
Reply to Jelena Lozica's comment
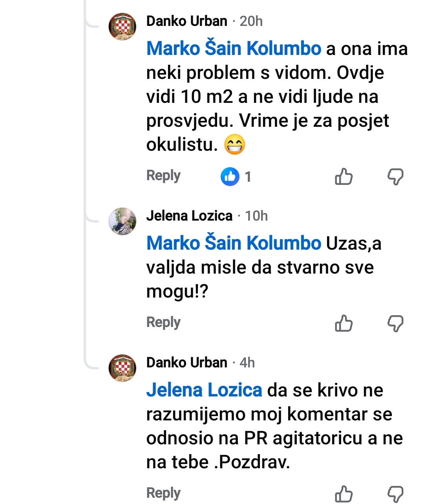pos(163,322)
